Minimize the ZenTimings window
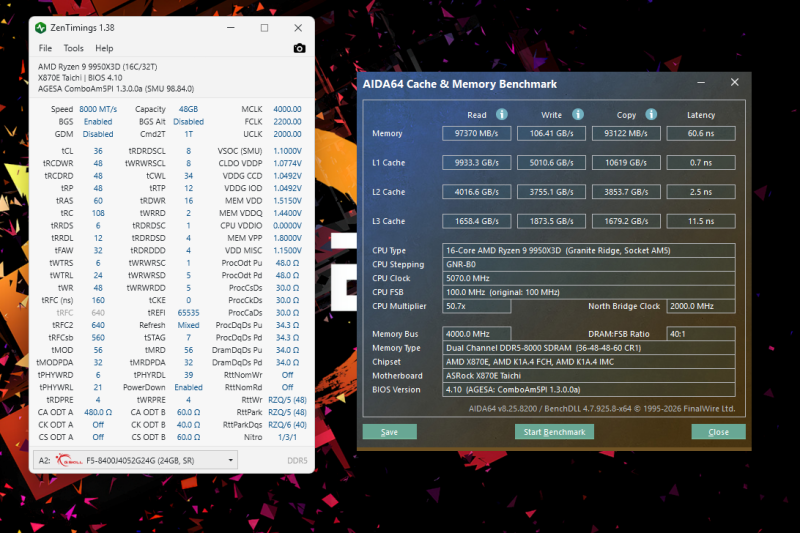Screen dimensions: 800x533 [231, 28]
